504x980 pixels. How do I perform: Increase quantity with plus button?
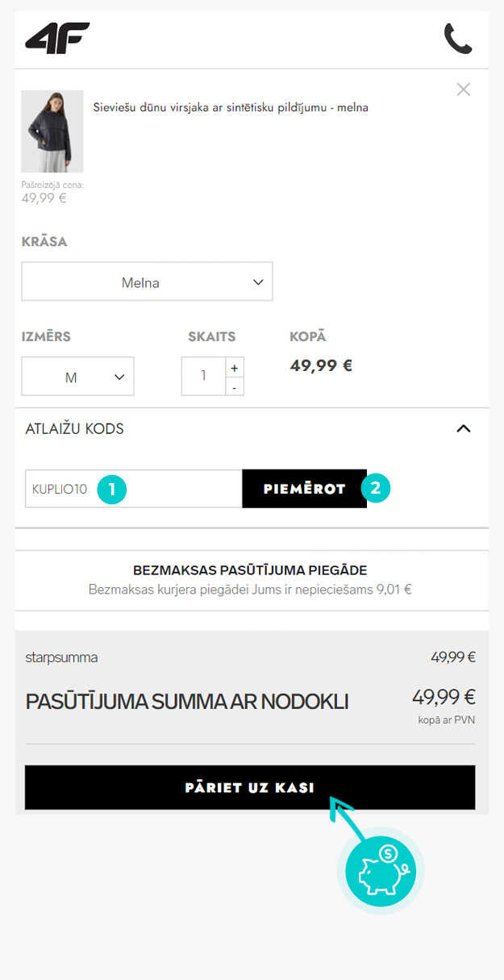234,368
